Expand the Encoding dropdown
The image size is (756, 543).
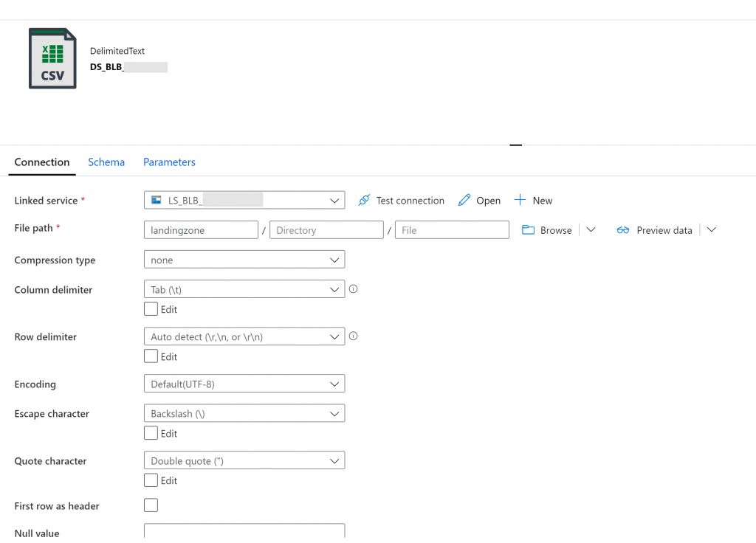click(x=244, y=384)
